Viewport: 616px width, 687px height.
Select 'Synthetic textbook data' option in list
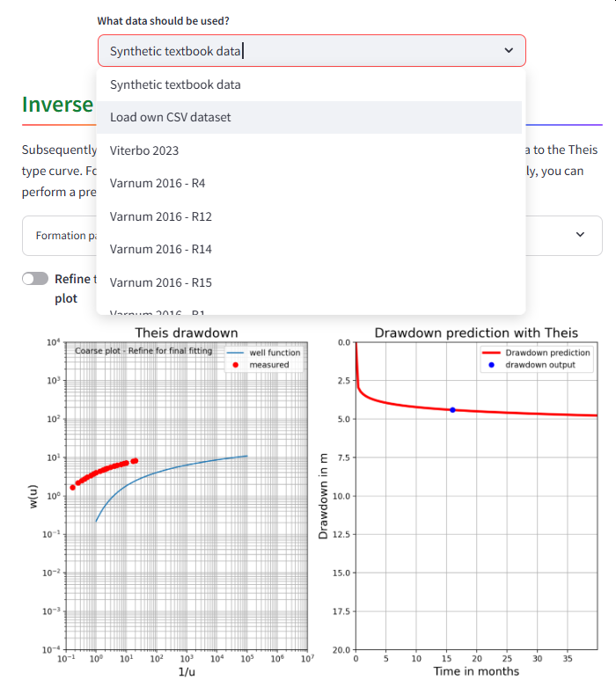pos(309,84)
